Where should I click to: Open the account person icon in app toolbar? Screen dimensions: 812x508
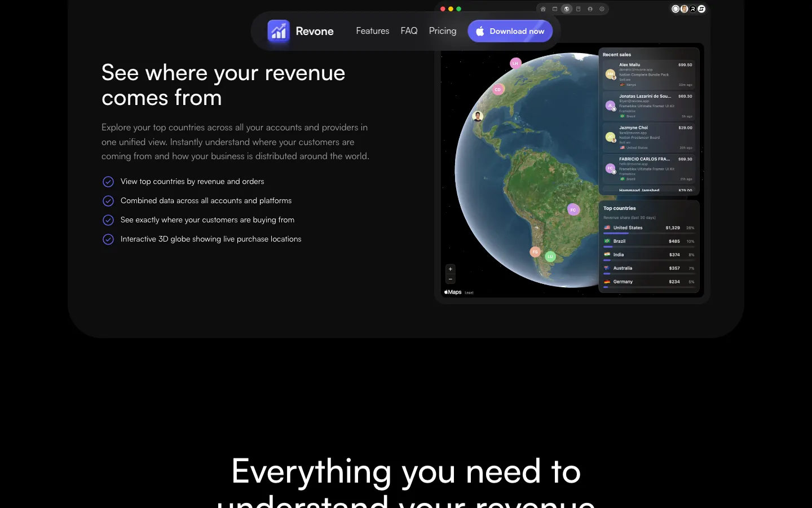click(590, 9)
